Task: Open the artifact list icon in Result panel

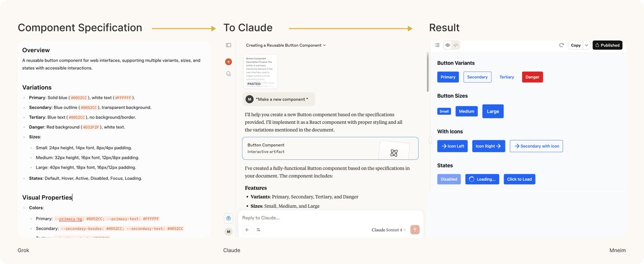Action: click(x=437, y=45)
